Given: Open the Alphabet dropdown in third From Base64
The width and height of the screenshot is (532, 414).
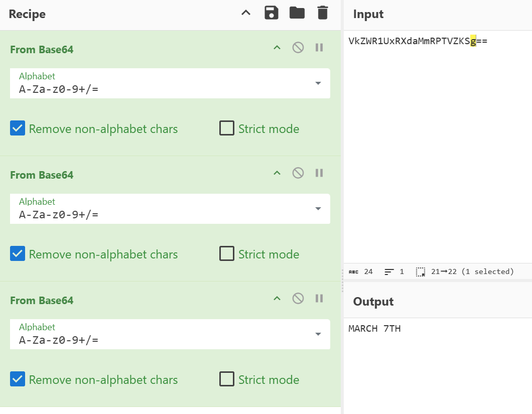Looking at the screenshot, I should 318,334.
